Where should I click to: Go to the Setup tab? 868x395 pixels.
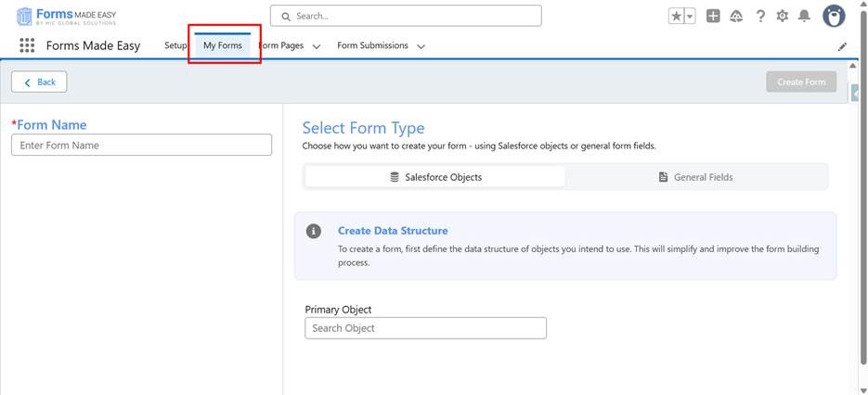[175, 45]
